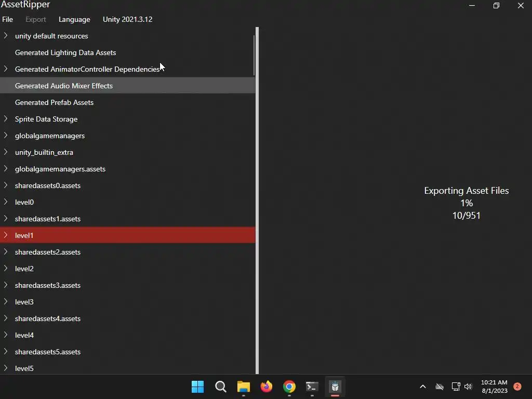The width and height of the screenshot is (532, 399).
Task: Open the notification badge showing 2
Action: tap(517, 386)
